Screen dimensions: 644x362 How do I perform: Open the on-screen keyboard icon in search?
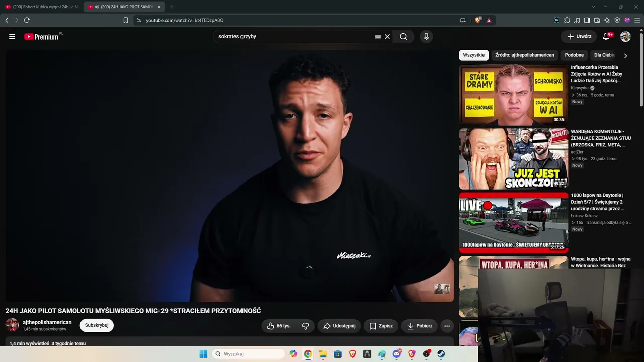(378, 37)
